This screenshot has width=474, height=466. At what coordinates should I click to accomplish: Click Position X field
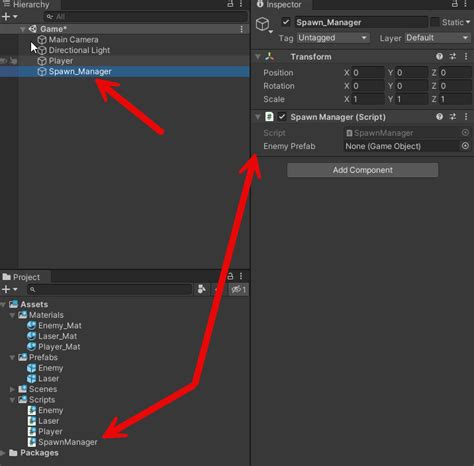click(x=368, y=73)
